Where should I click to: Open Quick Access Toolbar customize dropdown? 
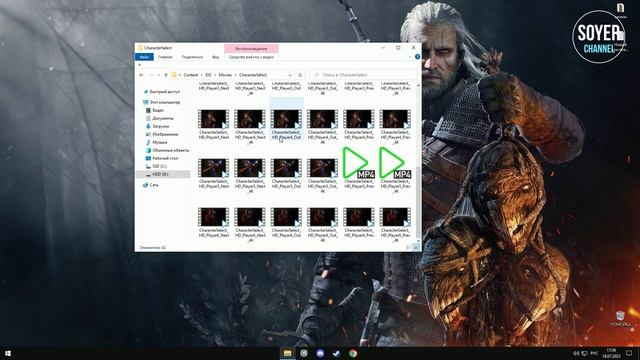click(140, 65)
